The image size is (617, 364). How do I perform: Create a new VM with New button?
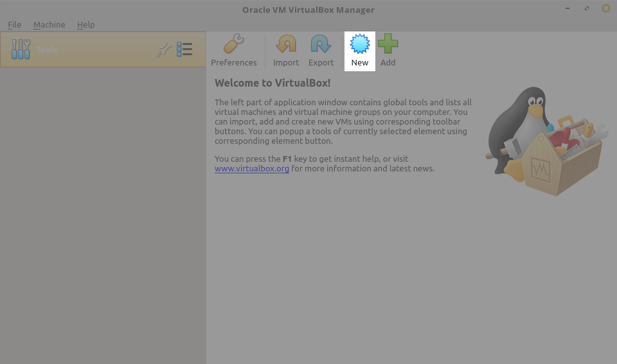(360, 51)
